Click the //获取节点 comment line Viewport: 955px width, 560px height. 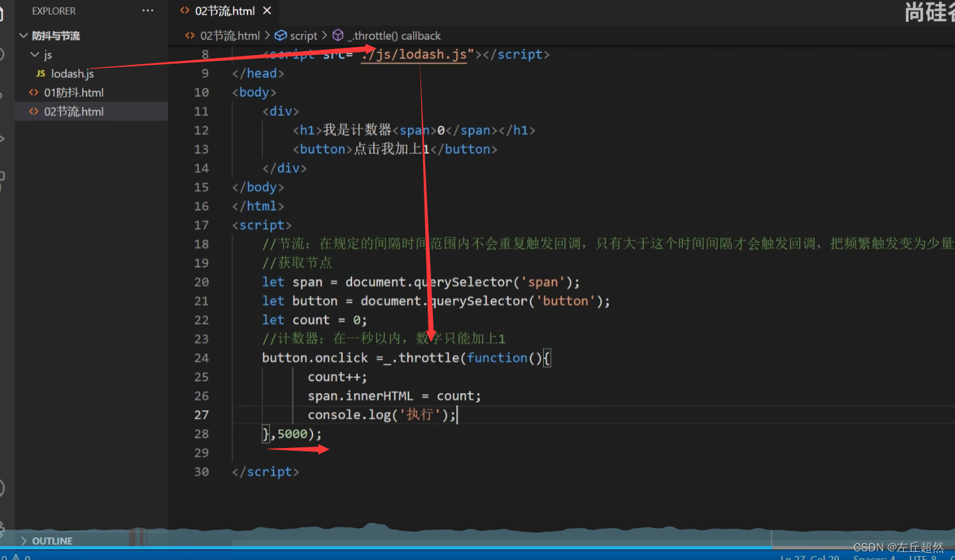click(297, 263)
